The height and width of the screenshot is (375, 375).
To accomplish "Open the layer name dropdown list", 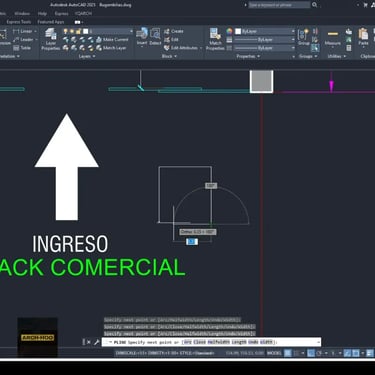I will coord(131,31).
